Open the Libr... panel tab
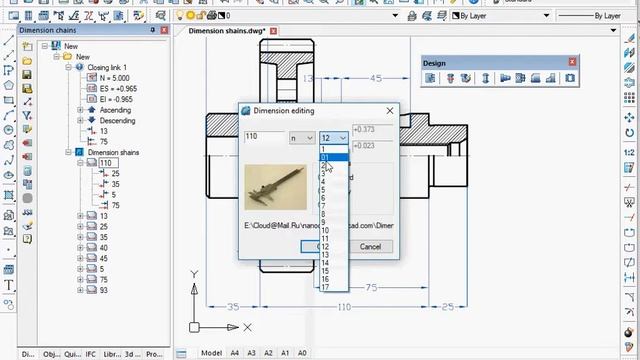 111,354
